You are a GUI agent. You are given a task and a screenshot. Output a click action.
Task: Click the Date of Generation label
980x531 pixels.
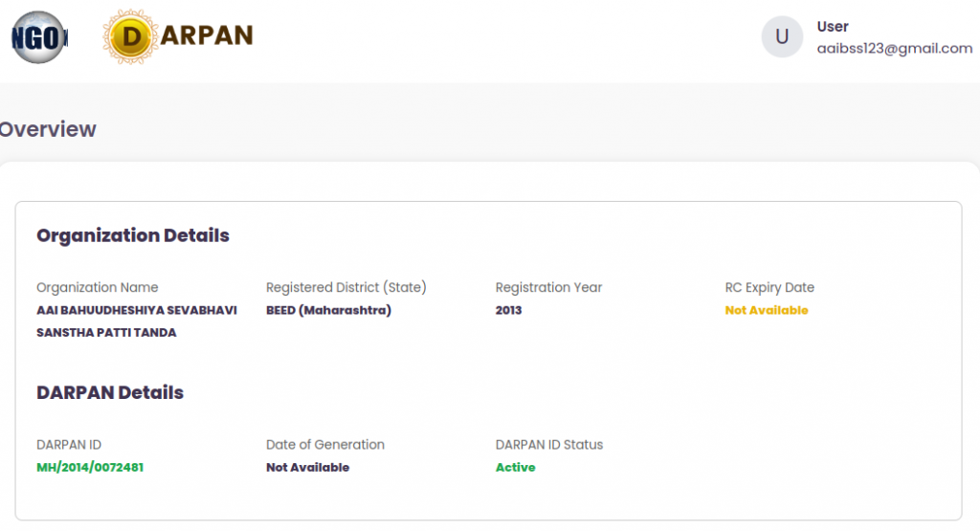(x=325, y=444)
